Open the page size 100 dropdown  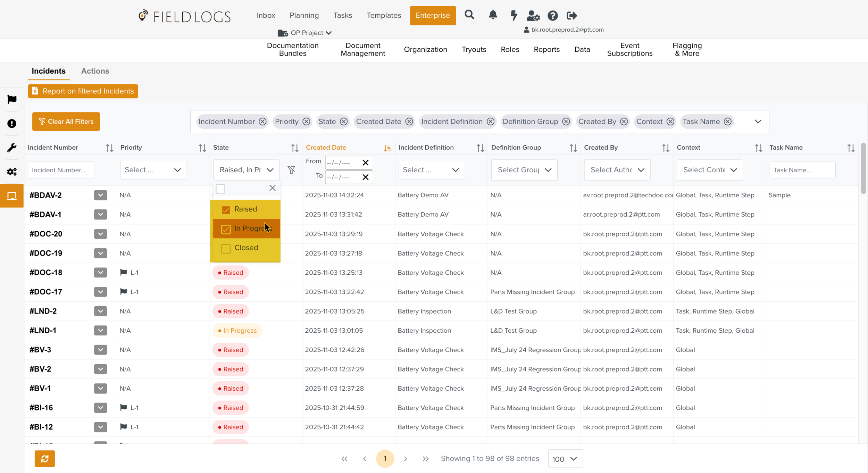[x=565, y=459]
